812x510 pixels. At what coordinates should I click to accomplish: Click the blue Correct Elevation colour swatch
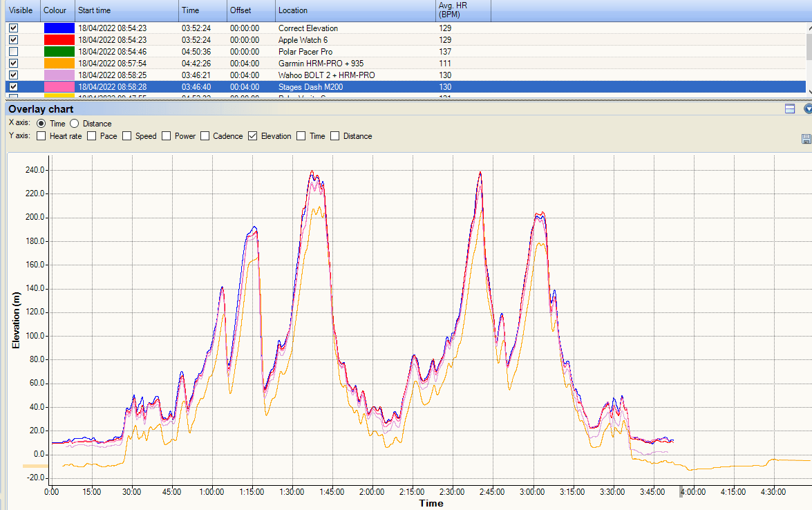59,28
